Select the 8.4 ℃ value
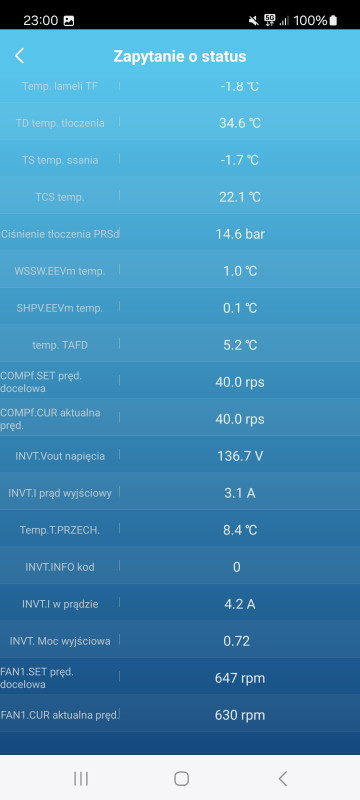Image resolution: width=360 pixels, height=800 pixels. pyautogui.click(x=240, y=530)
